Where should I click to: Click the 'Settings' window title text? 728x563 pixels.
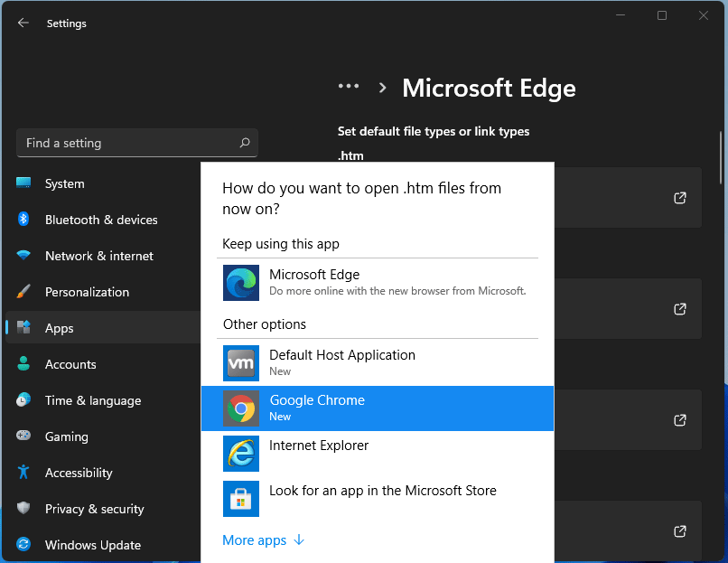pyautogui.click(x=67, y=23)
